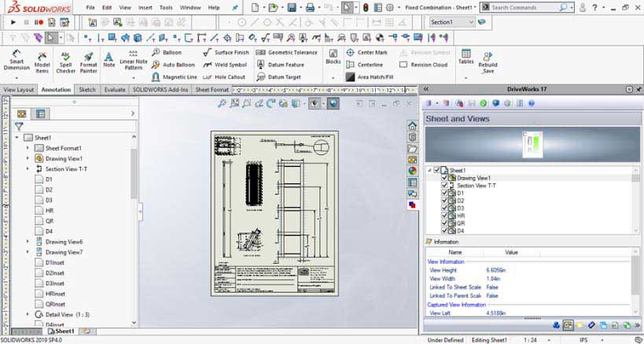Viewport: 644px width, 344px height.
Task: Open Geometric Tolerance tool
Action: (x=287, y=53)
